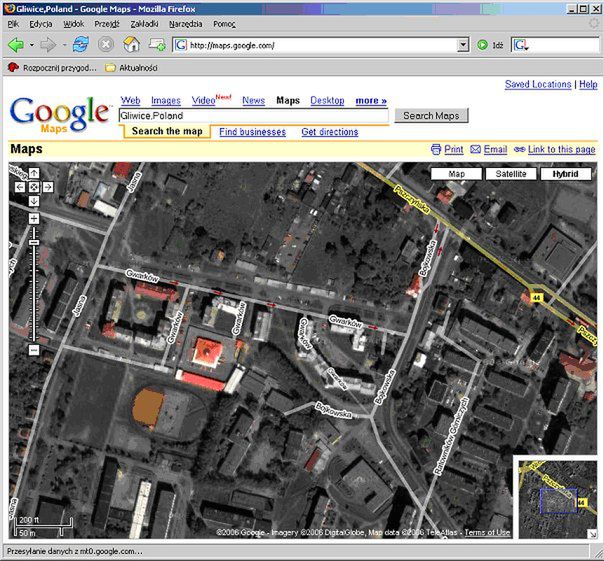604x561 pixels.
Task: Open the Rozpocznij przygod... bookmark
Action: [52, 68]
